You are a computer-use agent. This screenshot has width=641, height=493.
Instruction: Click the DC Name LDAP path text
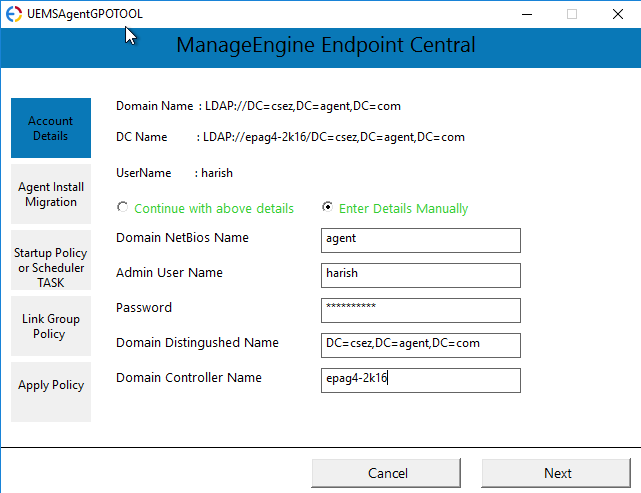[x=334, y=137]
